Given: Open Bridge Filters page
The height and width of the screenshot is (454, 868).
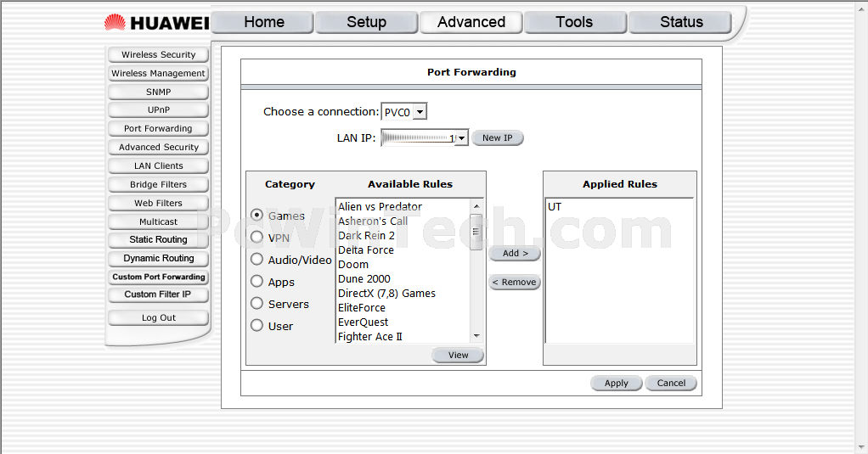Looking at the screenshot, I should click(158, 184).
